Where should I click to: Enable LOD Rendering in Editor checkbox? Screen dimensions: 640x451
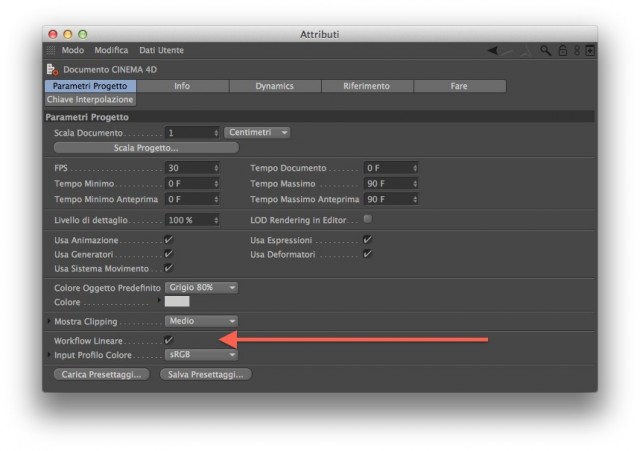368,219
